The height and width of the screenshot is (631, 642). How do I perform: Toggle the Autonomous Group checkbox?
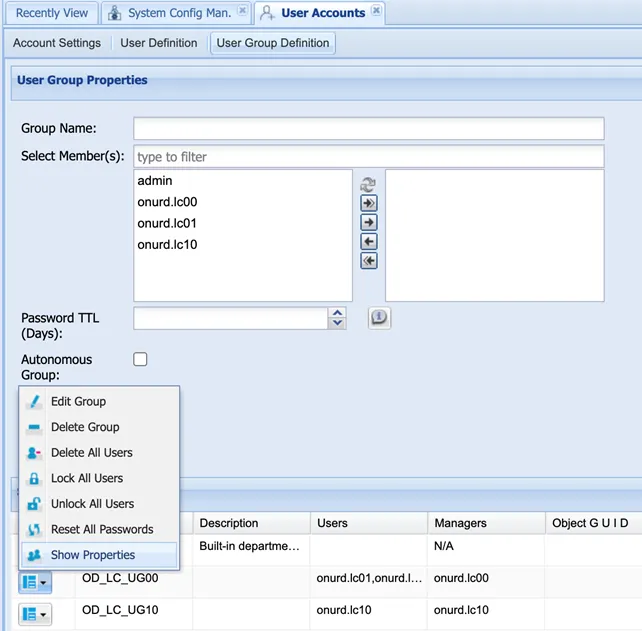click(x=140, y=359)
